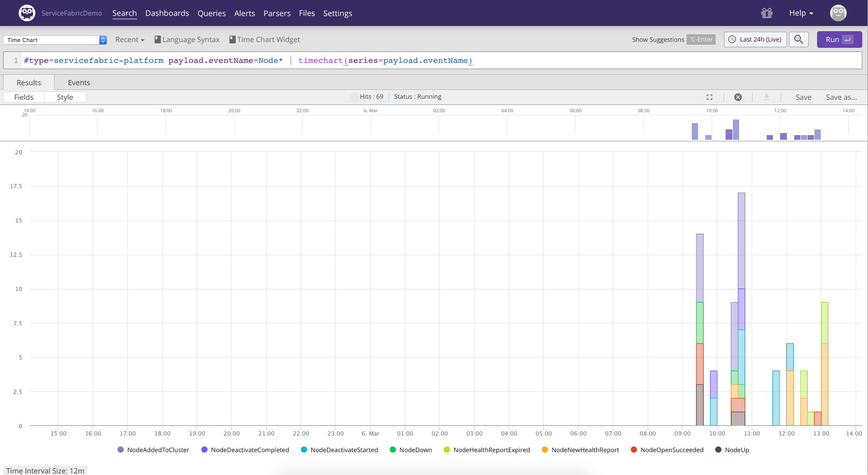Open the user profile avatar
Screen dimensions: 868x475
coord(838,13)
